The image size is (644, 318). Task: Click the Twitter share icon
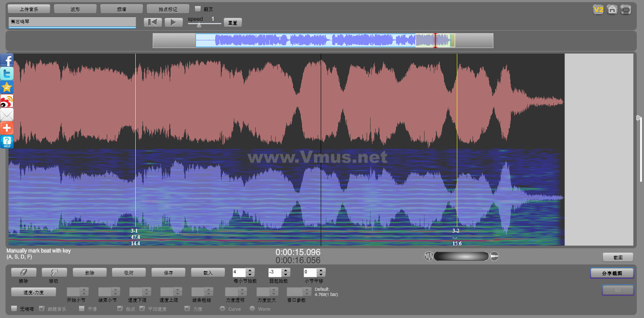pos(7,74)
